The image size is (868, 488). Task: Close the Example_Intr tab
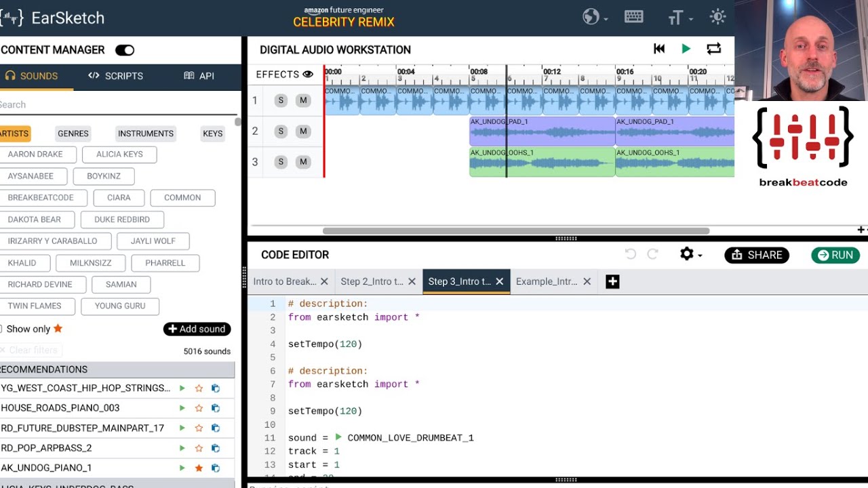click(587, 281)
